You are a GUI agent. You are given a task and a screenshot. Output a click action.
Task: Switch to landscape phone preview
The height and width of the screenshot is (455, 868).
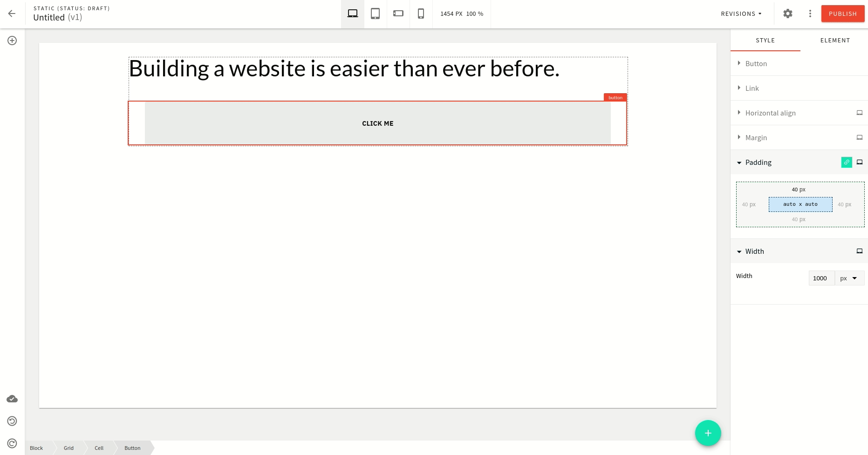coord(398,14)
